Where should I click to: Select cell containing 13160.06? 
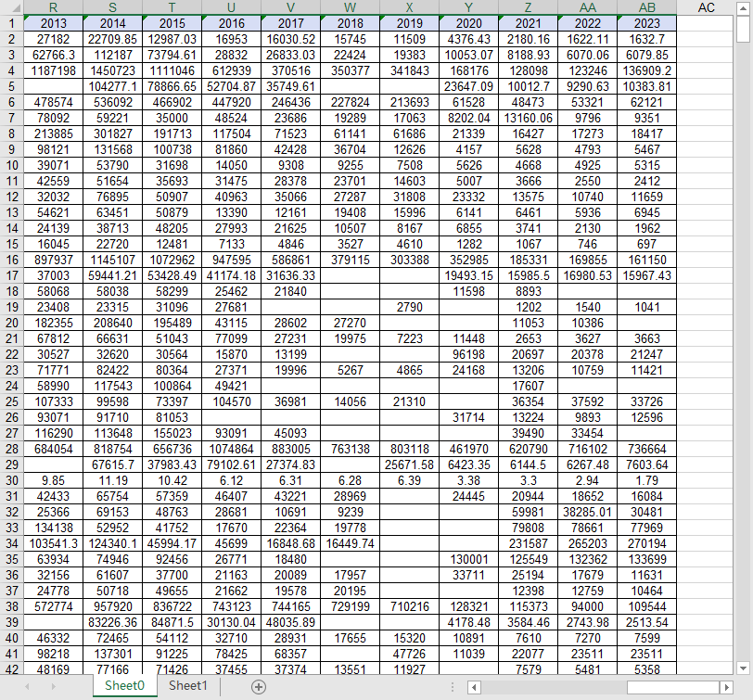coord(529,118)
